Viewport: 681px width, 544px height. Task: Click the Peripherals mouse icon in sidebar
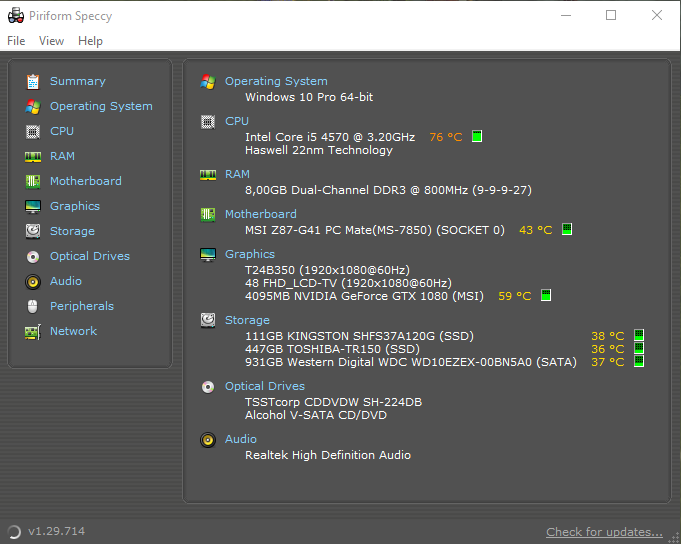click(33, 307)
